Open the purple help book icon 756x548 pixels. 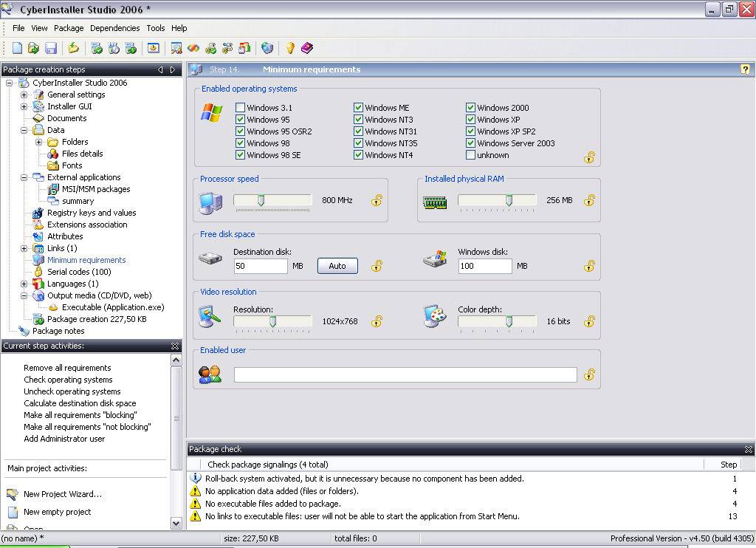pos(307,48)
